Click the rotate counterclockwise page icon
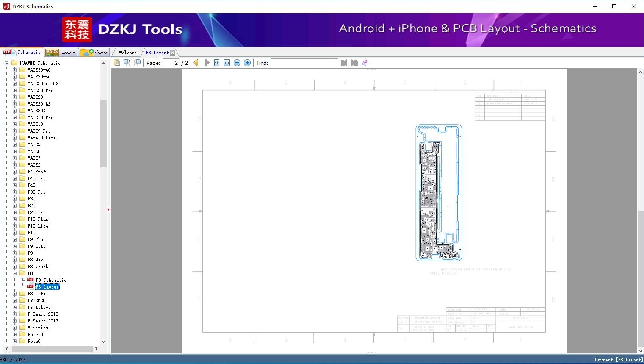Viewport: 644px width, 364px height. click(127, 63)
